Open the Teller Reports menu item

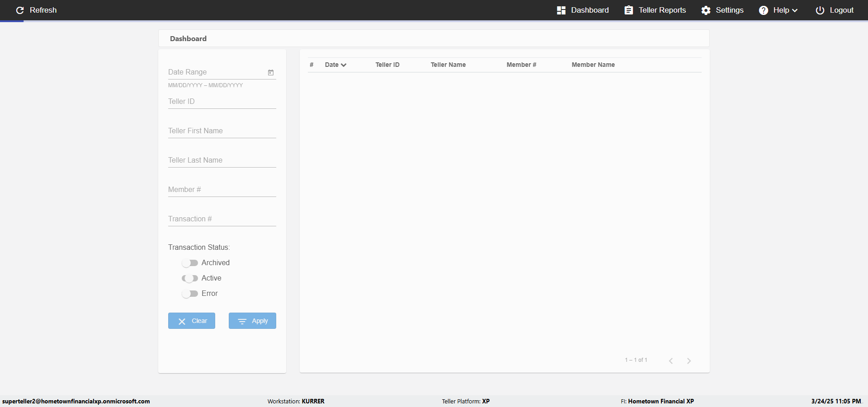click(655, 10)
